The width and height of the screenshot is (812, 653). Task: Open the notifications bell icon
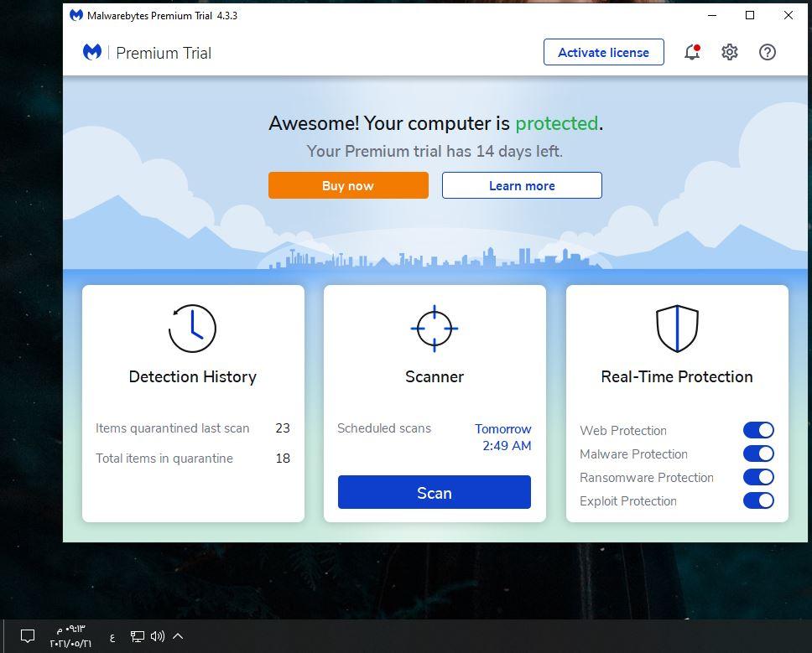pos(692,52)
